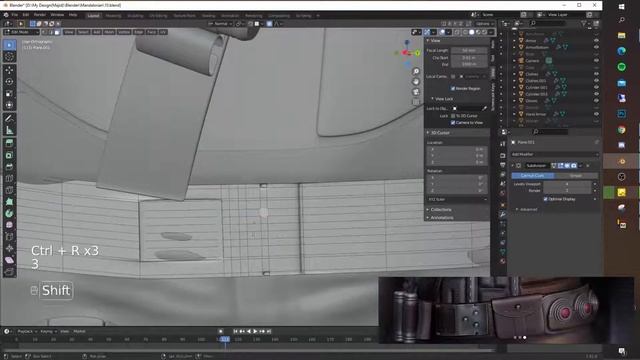Select the Transform tool
The image size is (640, 360).
(9, 105)
